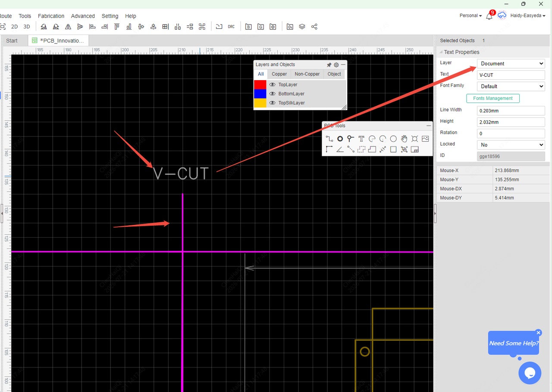Open the Font Family dropdown

click(511, 87)
